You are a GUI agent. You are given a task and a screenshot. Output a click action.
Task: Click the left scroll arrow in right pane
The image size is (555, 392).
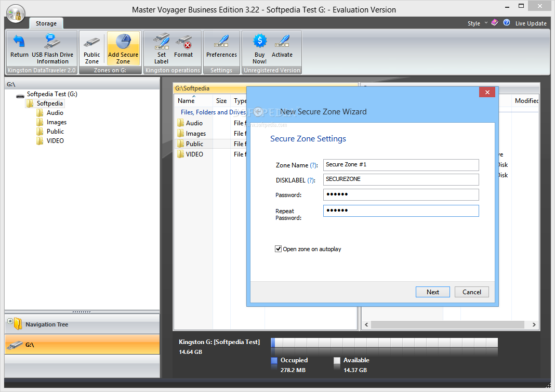pos(366,324)
